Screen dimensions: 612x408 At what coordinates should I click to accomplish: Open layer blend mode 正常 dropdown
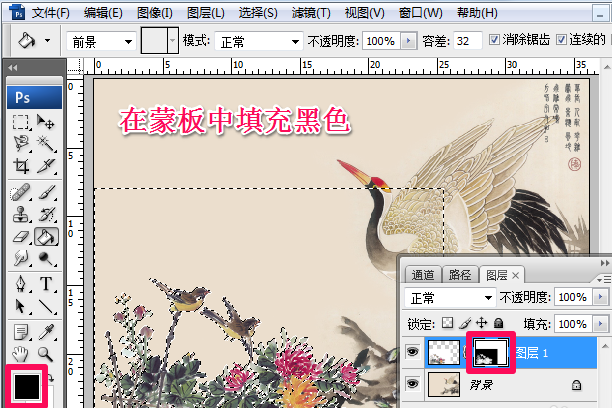[x=450, y=298]
